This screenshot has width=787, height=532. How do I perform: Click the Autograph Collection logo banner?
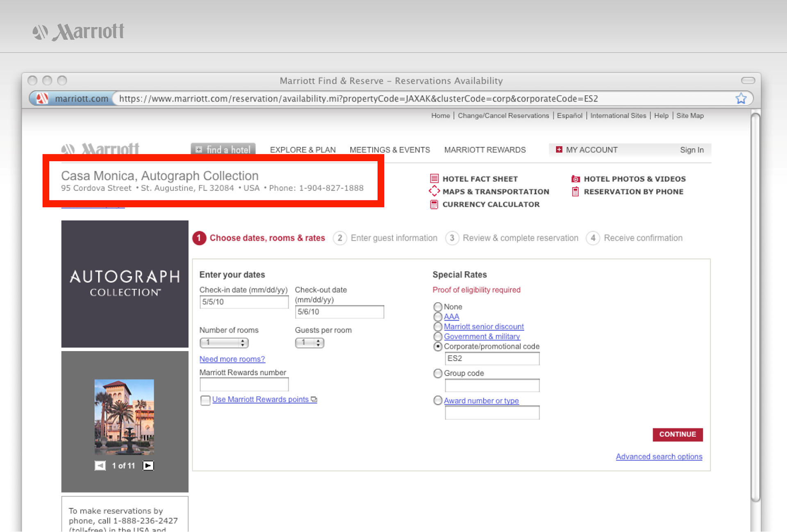coord(125,284)
